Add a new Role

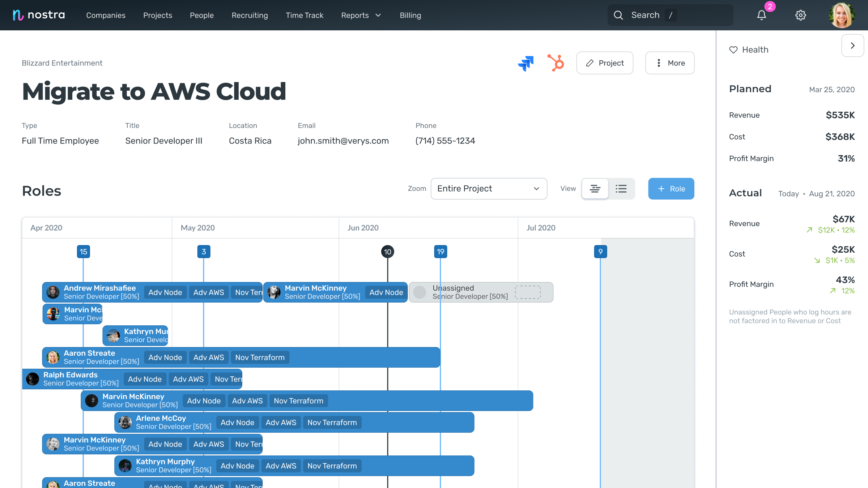(x=671, y=189)
